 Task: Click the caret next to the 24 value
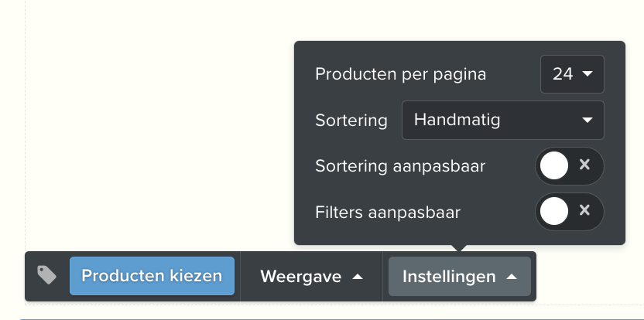587,74
